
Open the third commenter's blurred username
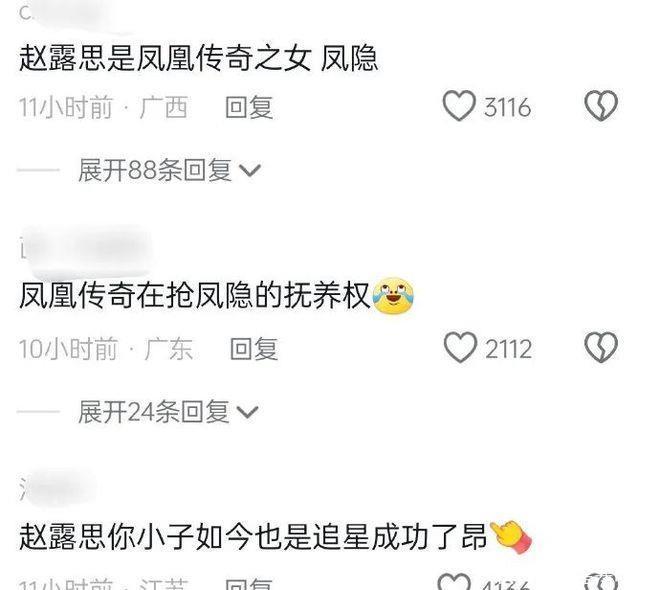click(58, 488)
